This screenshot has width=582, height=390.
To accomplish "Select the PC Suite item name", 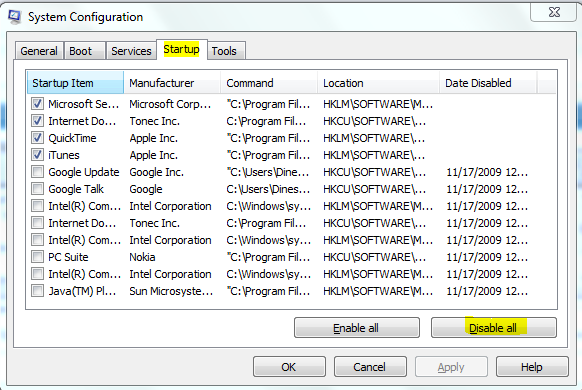I will (68, 257).
